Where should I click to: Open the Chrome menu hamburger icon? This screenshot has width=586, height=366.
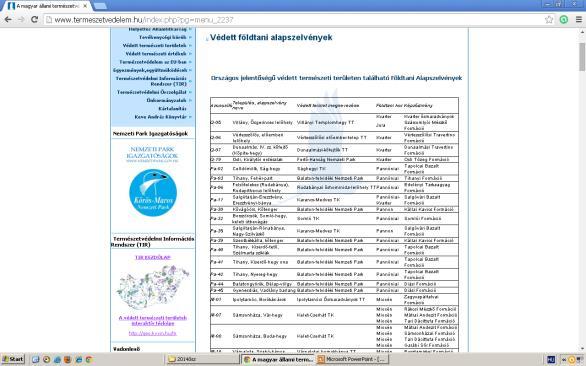pyautogui.click(x=579, y=19)
